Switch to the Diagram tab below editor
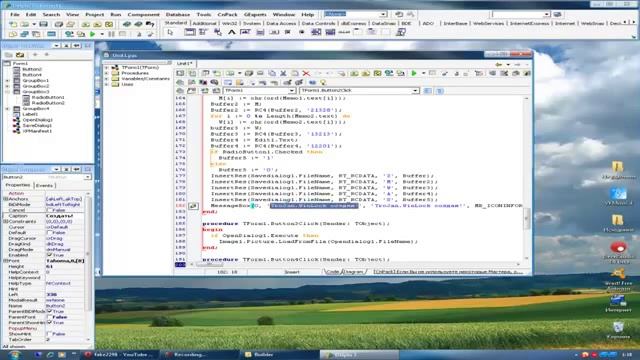640x360 pixels. [x=354, y=272]
